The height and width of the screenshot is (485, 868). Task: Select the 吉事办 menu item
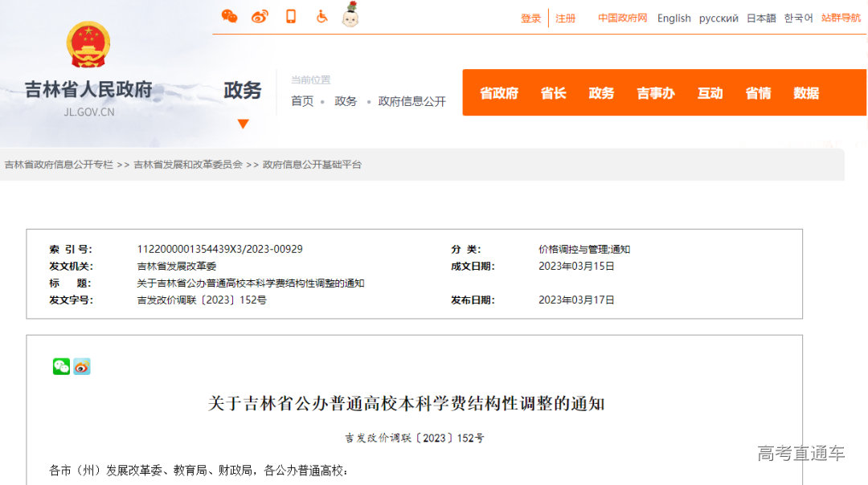(x=655, y=93)
